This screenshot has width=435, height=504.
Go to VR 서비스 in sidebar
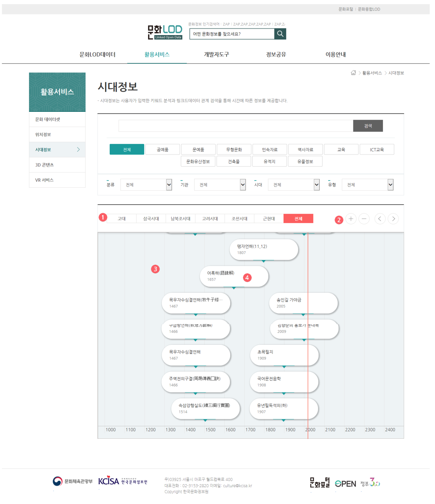pyautogui.click(x=57, y=180)
